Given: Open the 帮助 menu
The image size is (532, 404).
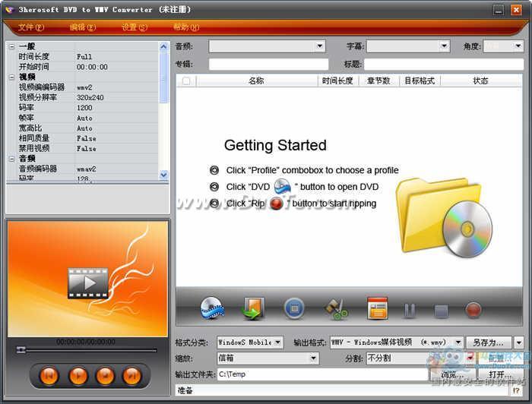Looking at the screenshot, I should (186, 27).
